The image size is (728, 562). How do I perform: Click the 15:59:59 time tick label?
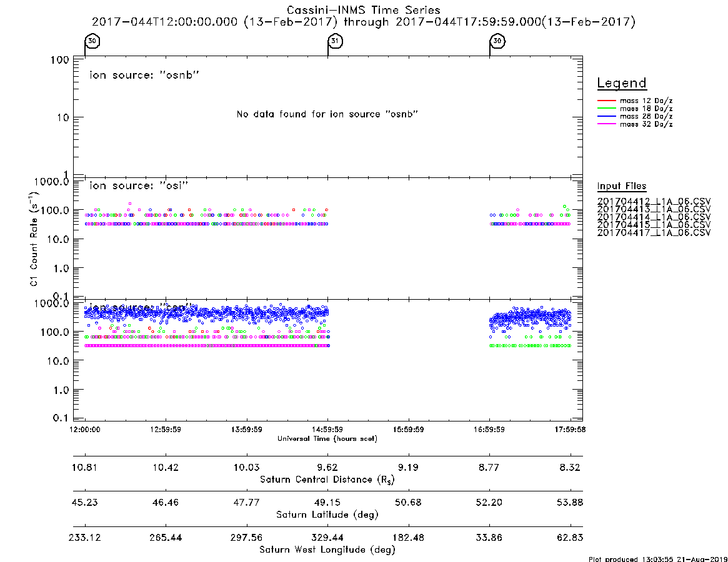point(409,430)
